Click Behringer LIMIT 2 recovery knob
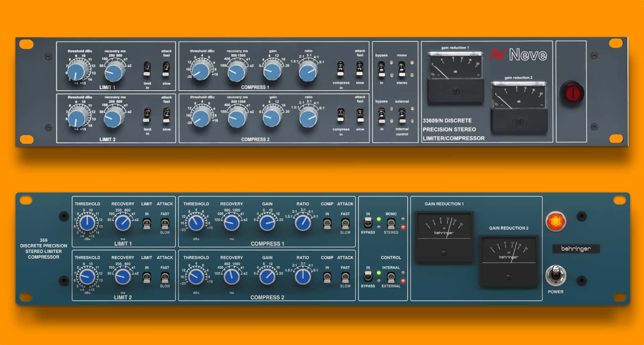The height and width of the screenshot is (345, 644). [123, 277]
